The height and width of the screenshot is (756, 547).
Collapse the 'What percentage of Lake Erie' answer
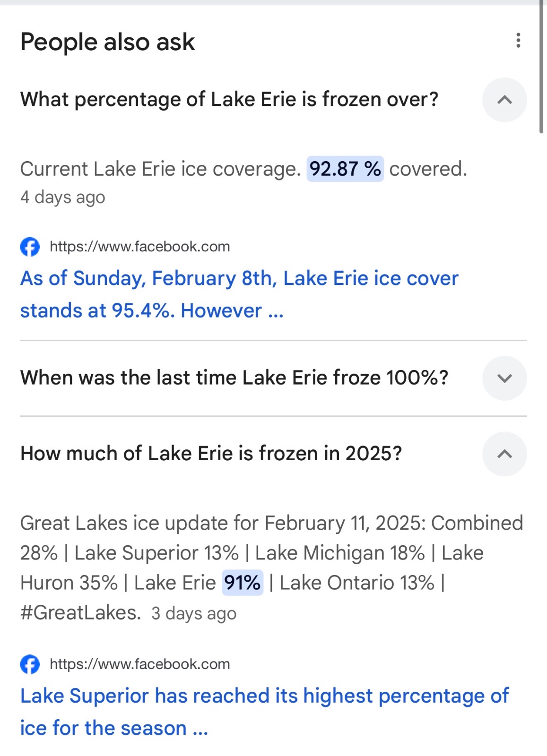coord(504,100)
